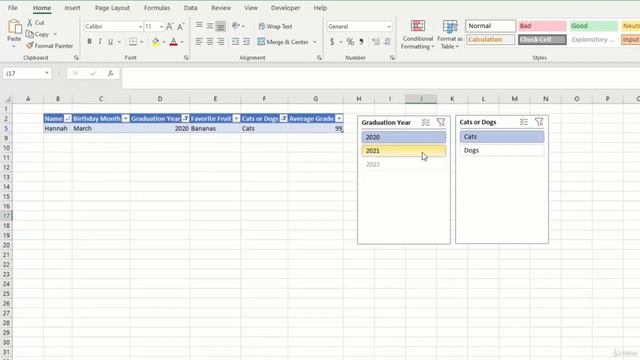Select Cats in the slicer
Image resolution: width=640 pixels, height=360 pixels.
click(x=502, y=137)
